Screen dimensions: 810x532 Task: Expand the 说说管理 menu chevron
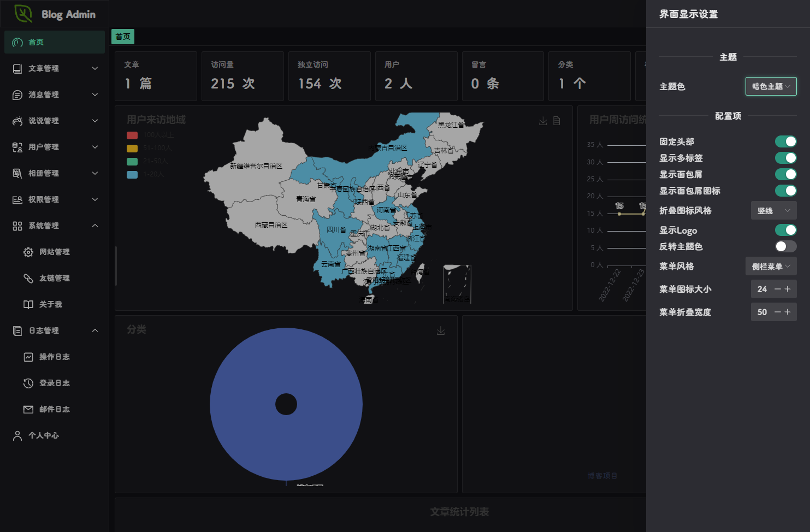point(95,121)
